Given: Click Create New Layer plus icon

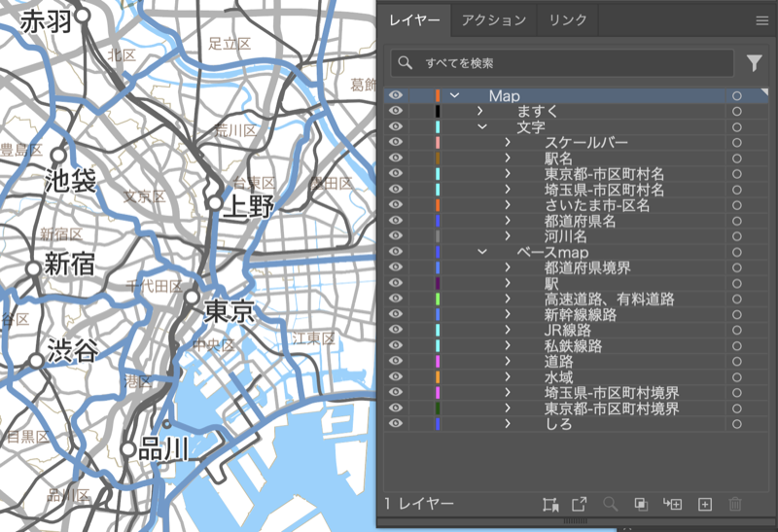Looking at the screenshot, I should [x=705, y=504].
